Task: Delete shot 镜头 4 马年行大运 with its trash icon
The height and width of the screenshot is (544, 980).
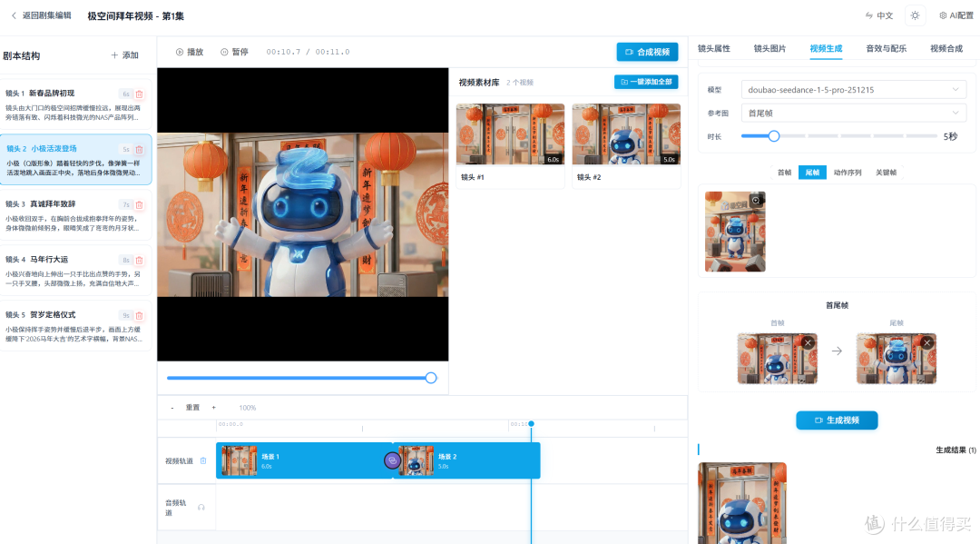Action: (140, 260)
